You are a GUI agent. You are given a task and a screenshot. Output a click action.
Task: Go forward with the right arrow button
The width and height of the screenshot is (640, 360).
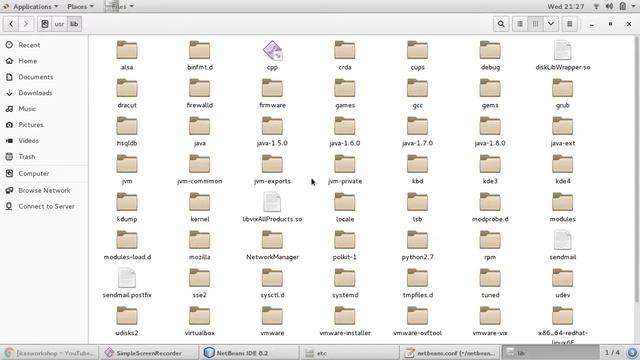pos(26,24)
